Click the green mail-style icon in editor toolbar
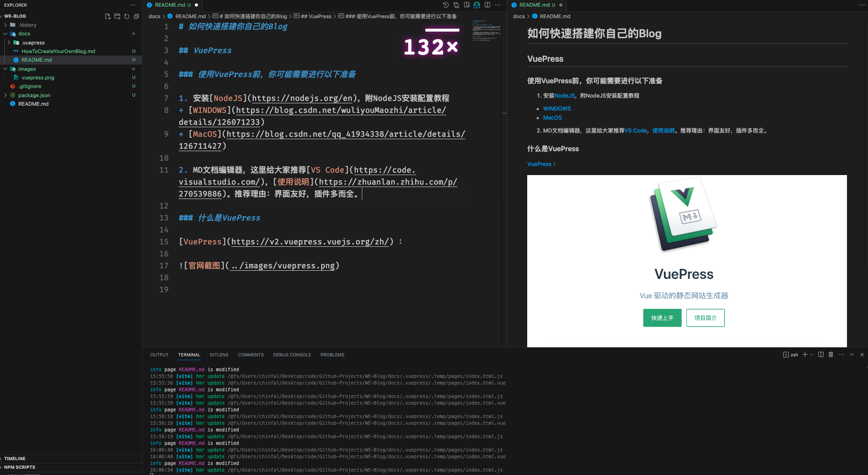The height and width of the screenshot is (475, 868). (x=477, y=5)
